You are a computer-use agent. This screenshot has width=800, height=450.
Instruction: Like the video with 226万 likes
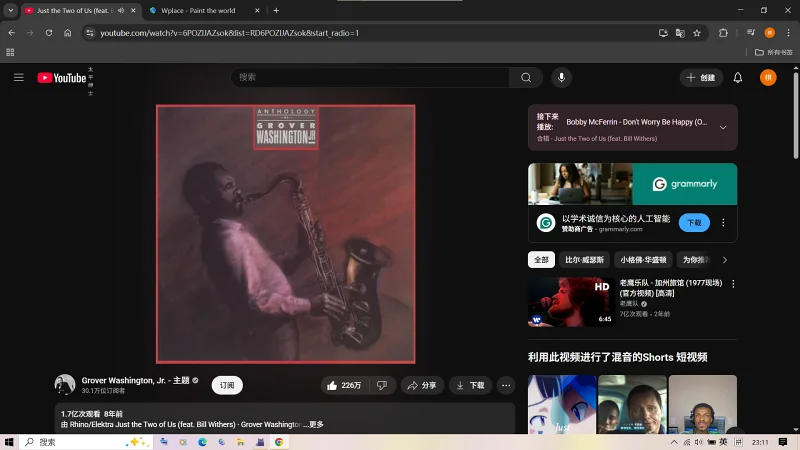(x=344, y=385)
